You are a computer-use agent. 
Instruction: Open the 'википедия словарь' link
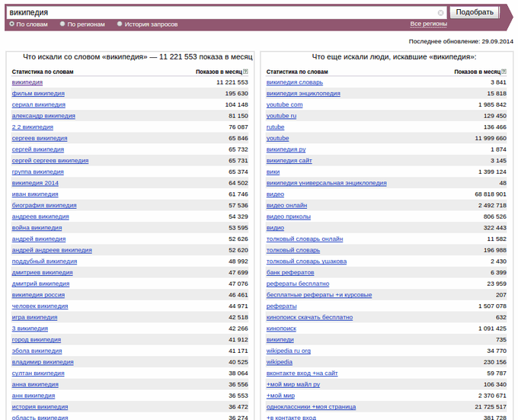[295, 82]
